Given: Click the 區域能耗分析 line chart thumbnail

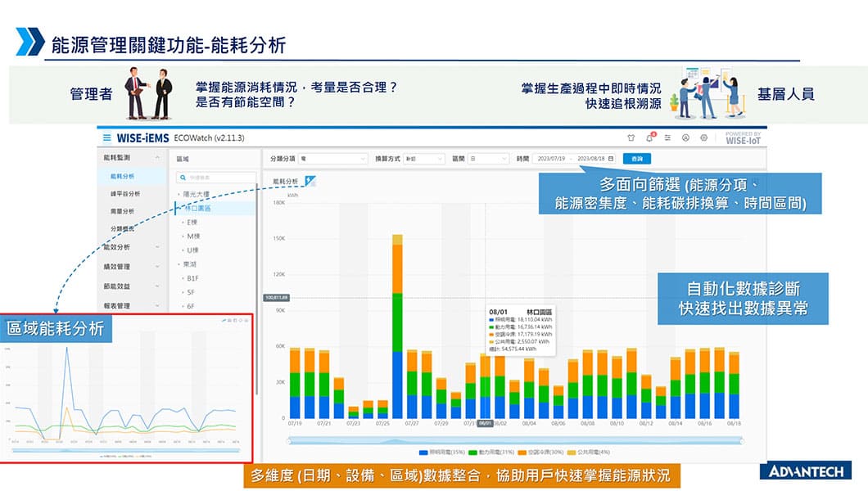Looking at the screenshot, I should point(126,389).
